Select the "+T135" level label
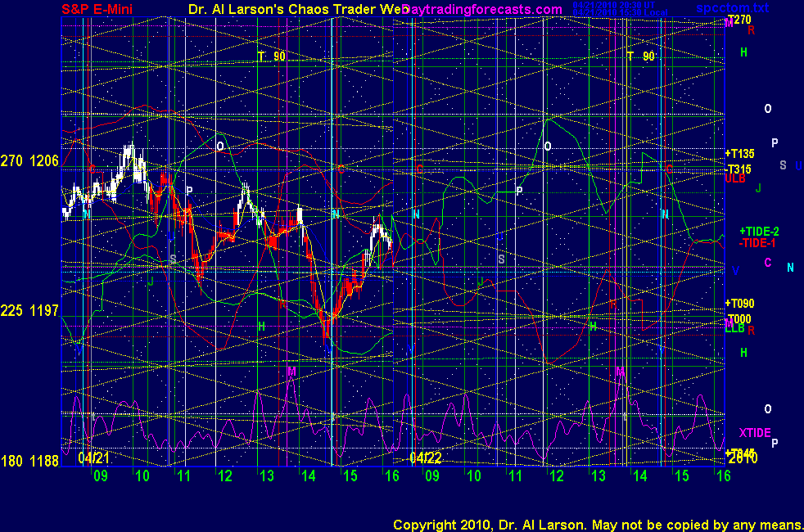Screen dimensions: 804x532 click(x=739, y=153)
